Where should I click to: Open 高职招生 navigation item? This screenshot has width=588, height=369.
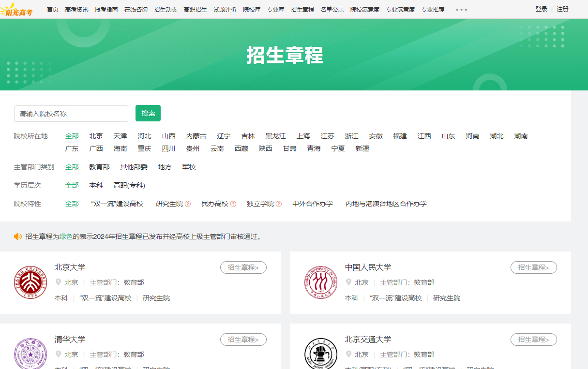coord(195,10)
